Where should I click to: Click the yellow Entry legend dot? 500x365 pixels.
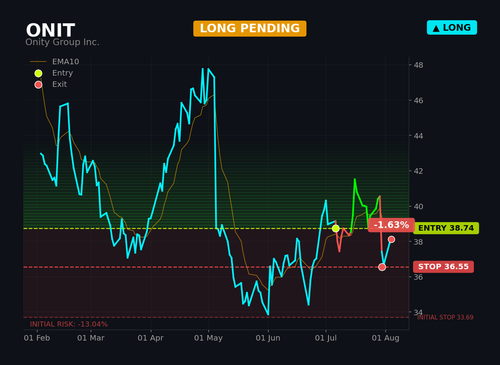pyautogui.click(x=38, y=73)
